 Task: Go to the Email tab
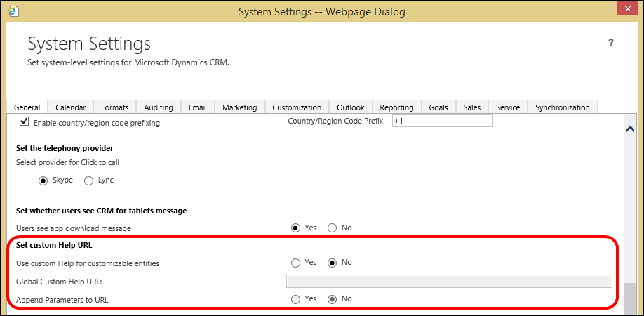tap(197, 107)
